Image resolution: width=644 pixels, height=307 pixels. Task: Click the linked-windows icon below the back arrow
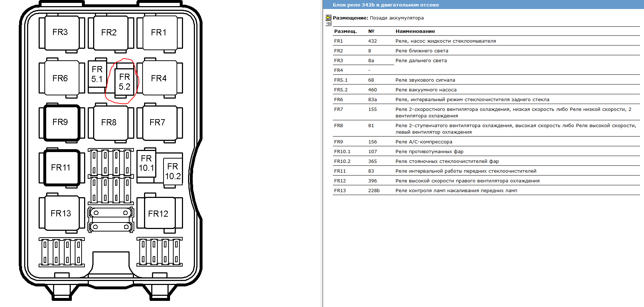pos(328,23)
